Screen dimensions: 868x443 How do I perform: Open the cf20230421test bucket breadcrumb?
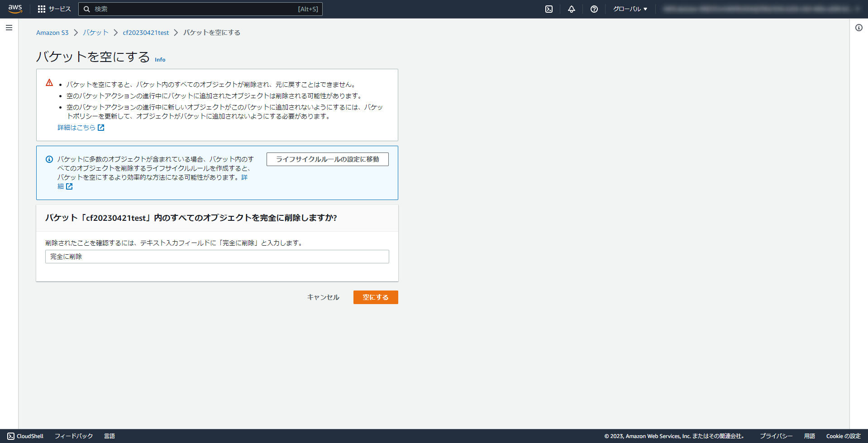point(146,32)
